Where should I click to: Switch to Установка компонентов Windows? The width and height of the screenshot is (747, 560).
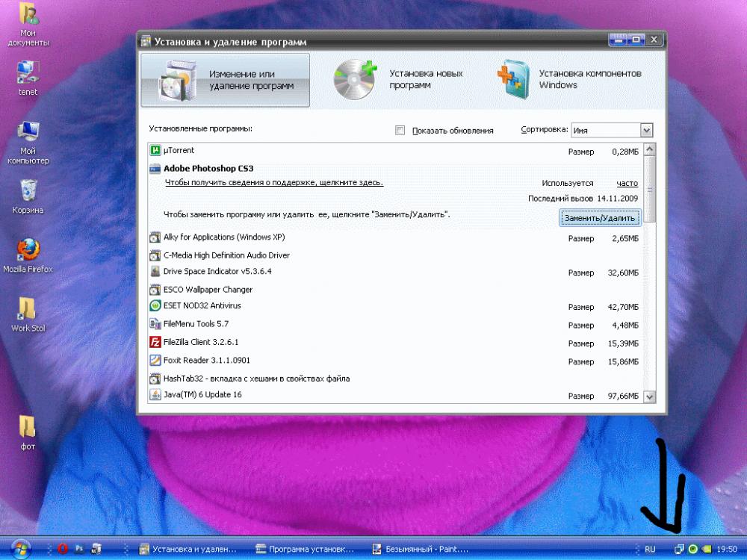click(x=571, y=80)
